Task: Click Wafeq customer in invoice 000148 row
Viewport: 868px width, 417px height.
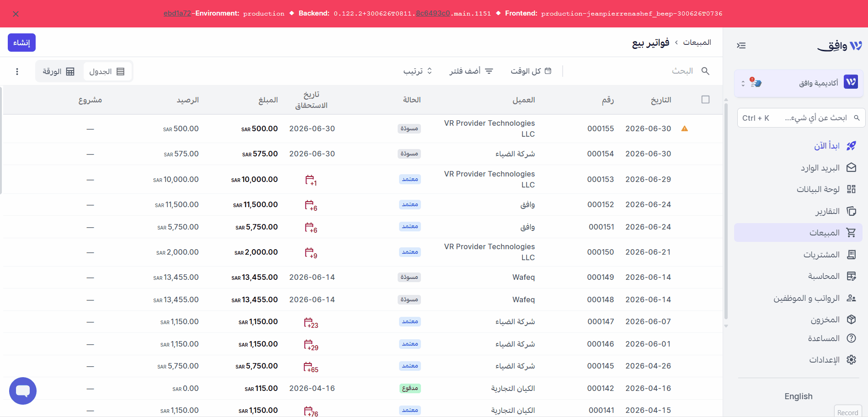Action: (x=524, y=299)
